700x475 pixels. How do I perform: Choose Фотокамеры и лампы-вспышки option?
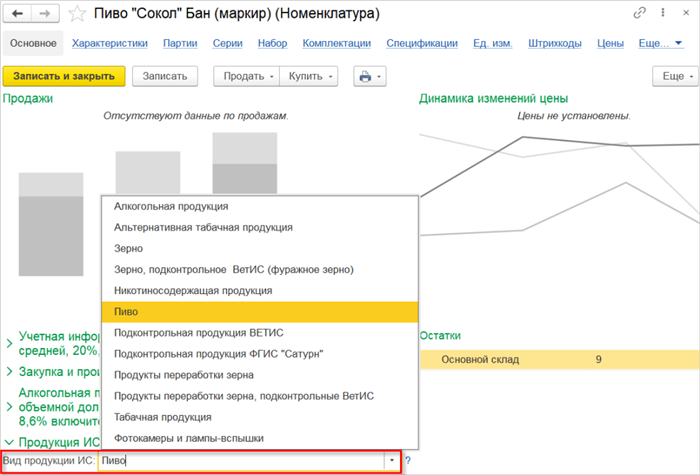coord(260,438)
